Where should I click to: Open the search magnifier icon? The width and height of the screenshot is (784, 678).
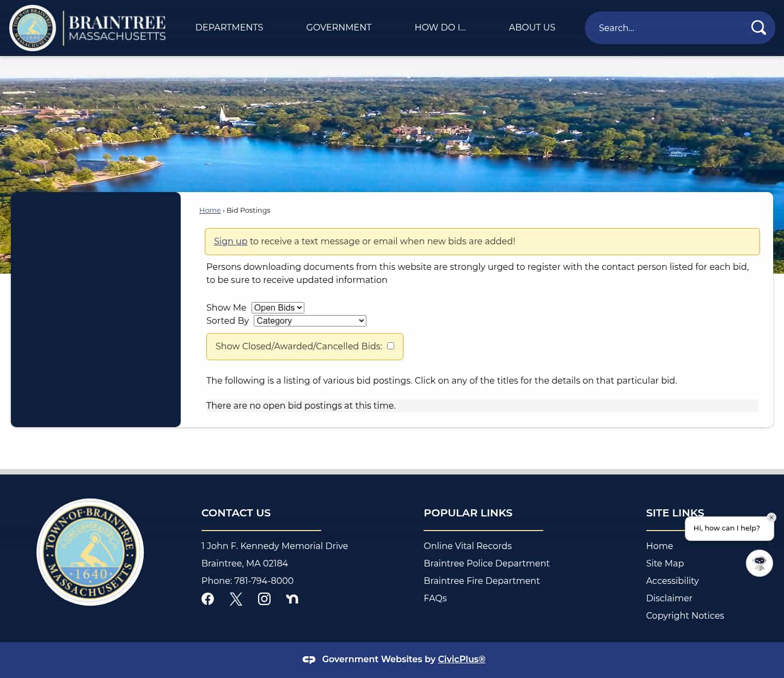click(758, 27)
